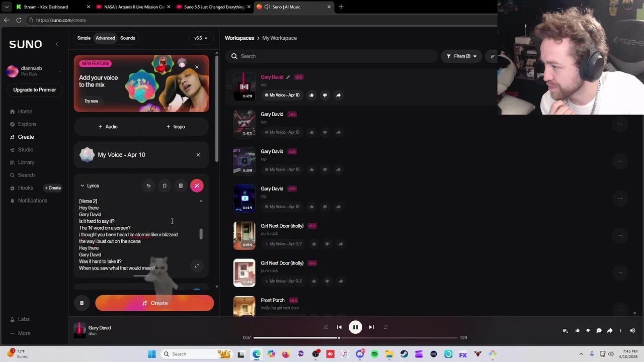Open dtanmanb account menu chevron
This screenshot has height=362, width=644.
coord(60,71)
